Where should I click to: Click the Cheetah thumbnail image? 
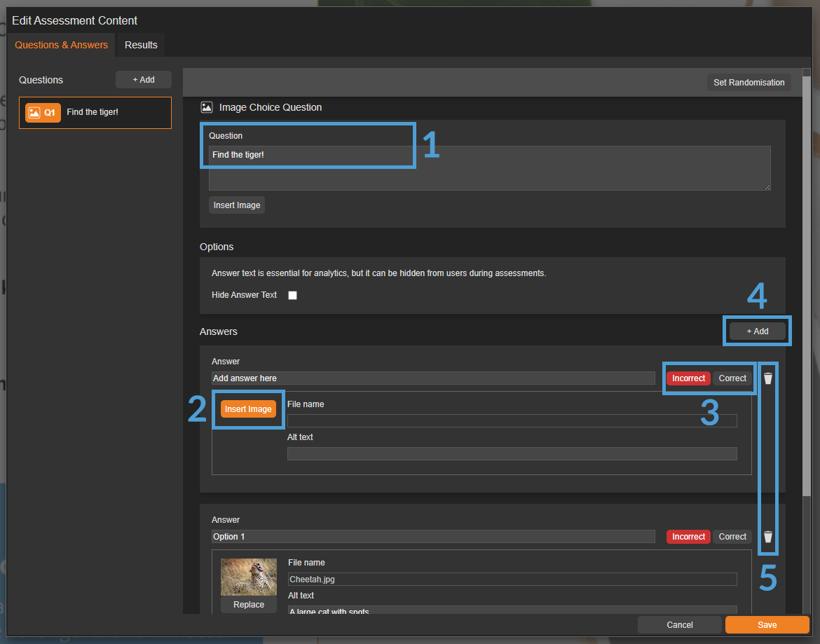(x=249, y=577)
